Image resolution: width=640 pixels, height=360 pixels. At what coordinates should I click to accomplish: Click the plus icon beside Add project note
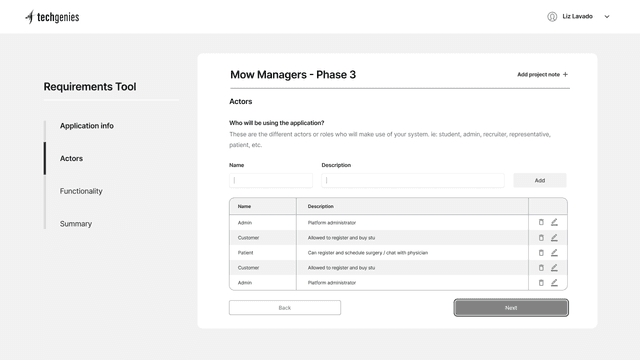tap(565, 75)
